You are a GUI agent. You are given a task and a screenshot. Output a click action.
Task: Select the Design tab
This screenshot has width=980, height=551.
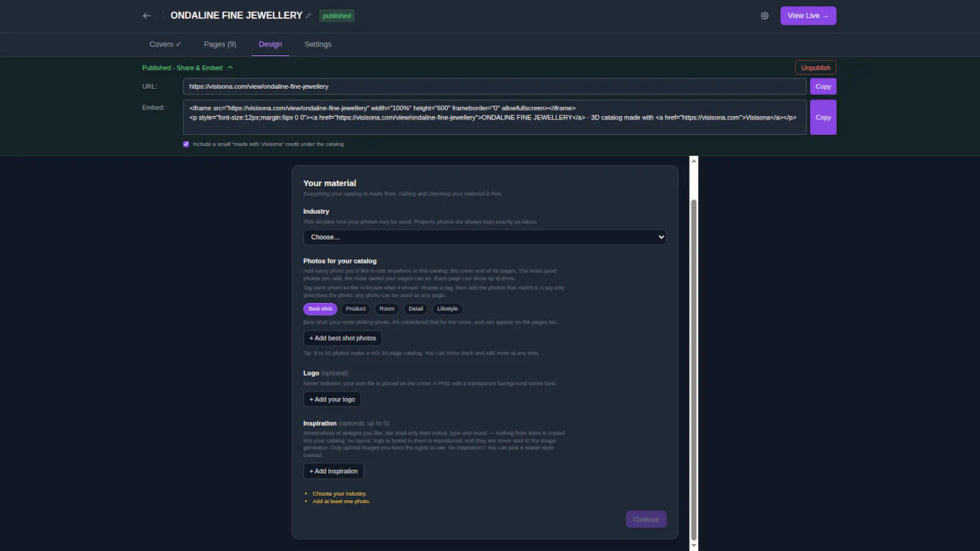click(x=270, y=44)
